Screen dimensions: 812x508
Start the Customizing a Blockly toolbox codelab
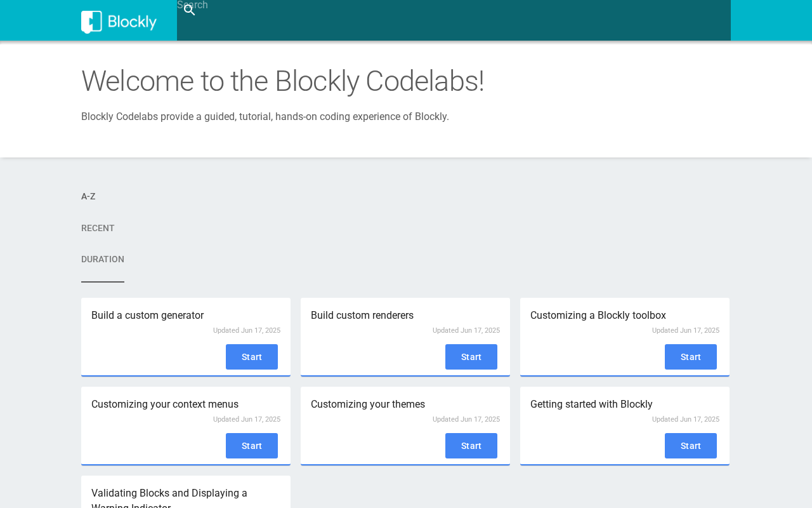691,357
